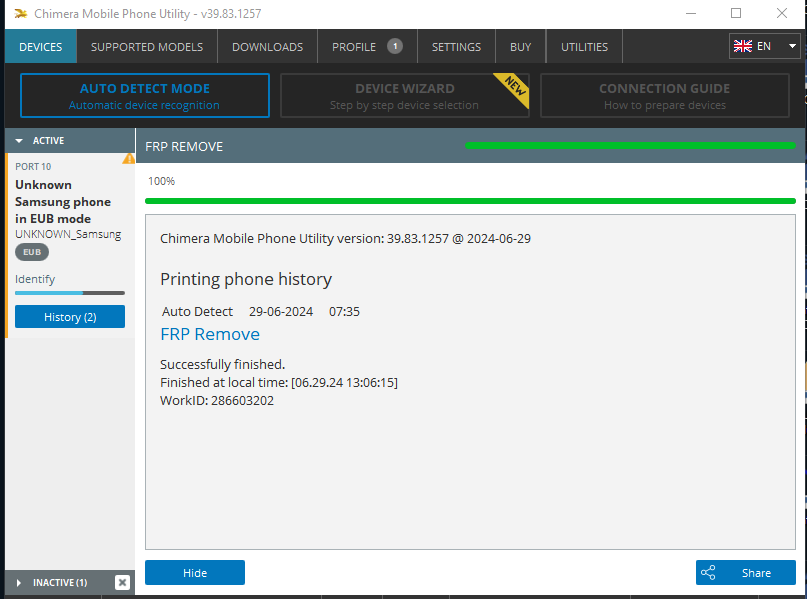This screenshot has height=599, width=807.
Task: Click the Chimera bird logo in title bar
Action: (21, 13)
